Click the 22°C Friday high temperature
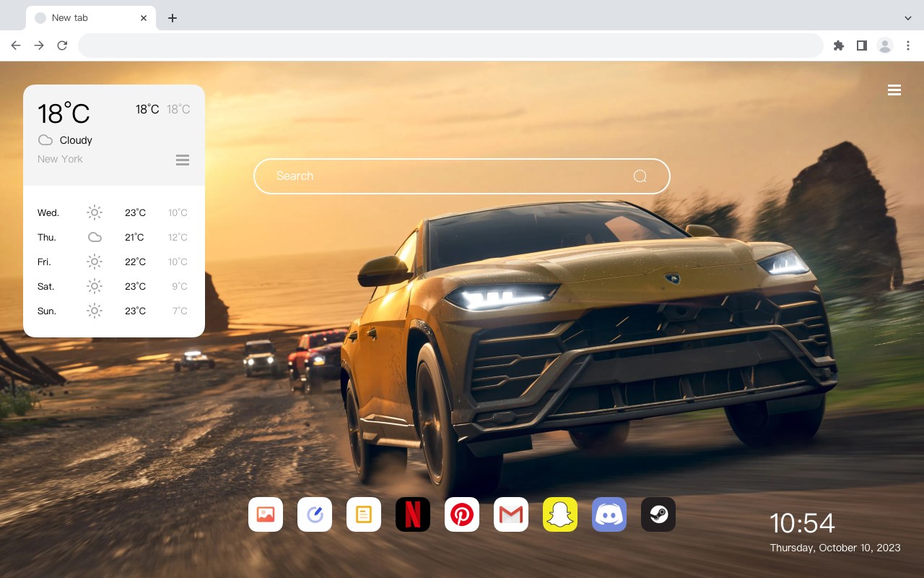The width and height of the screenshot is (924, 578). 136,262
